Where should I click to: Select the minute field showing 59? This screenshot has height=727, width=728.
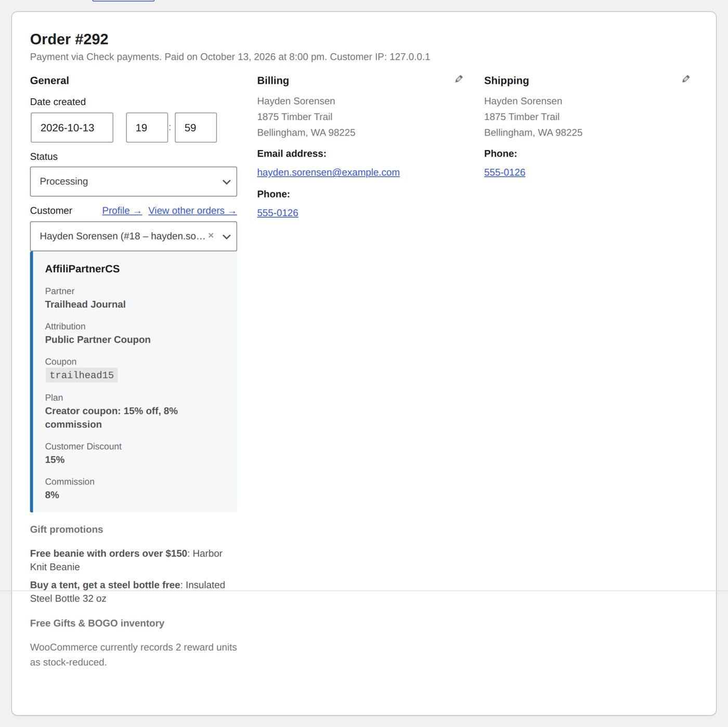coord(196,127)
